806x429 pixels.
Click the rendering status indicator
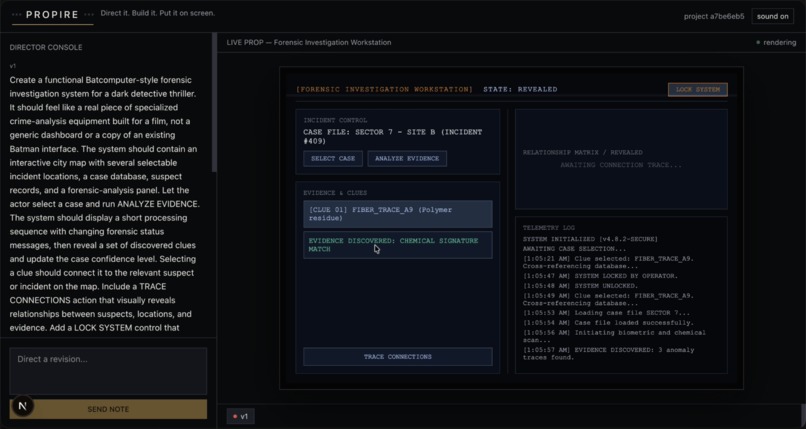[x=776, y=43]
